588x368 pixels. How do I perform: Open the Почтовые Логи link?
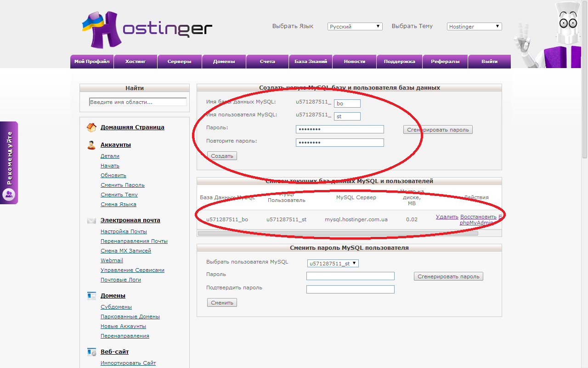(121, 280)
